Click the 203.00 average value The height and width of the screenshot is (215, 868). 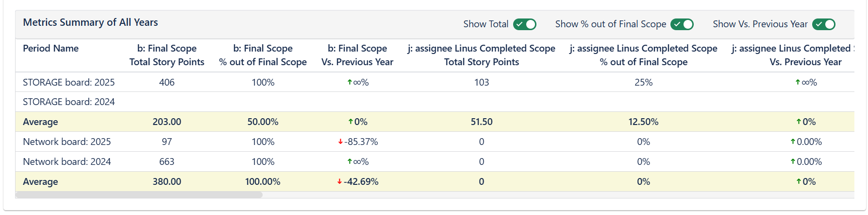tap(167, 122)
